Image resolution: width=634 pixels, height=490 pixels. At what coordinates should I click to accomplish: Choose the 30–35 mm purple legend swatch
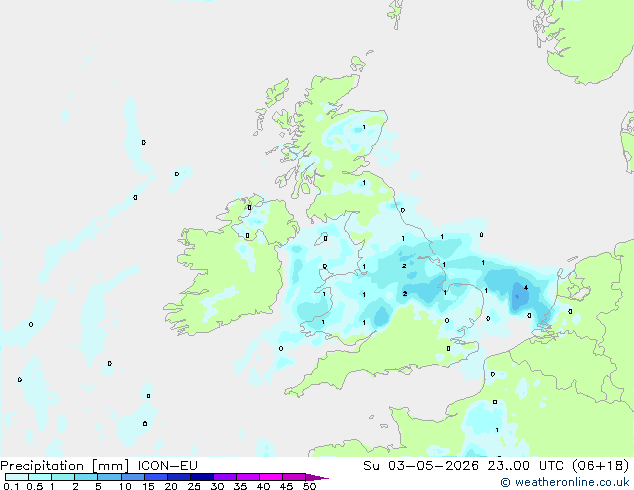tap(224, 477)
